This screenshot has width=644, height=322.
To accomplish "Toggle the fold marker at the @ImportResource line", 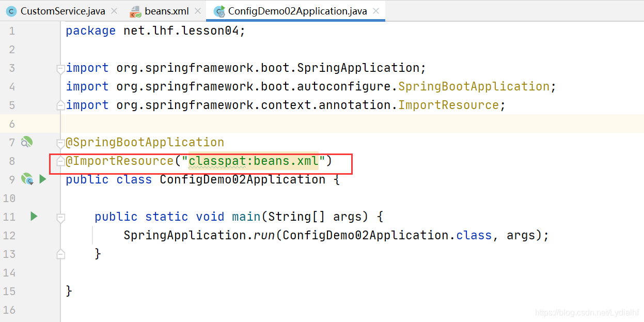I will pos(60,161).
